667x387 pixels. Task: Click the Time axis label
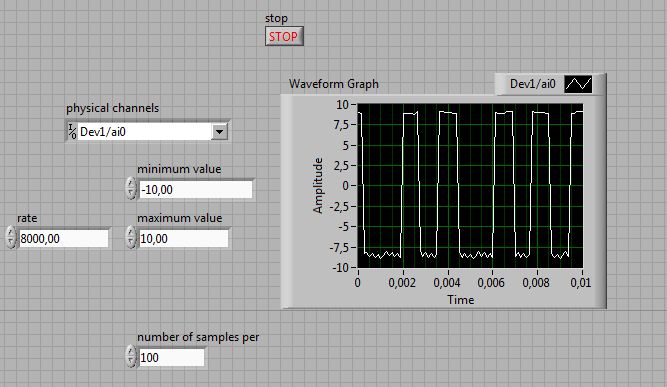(461, 300)
